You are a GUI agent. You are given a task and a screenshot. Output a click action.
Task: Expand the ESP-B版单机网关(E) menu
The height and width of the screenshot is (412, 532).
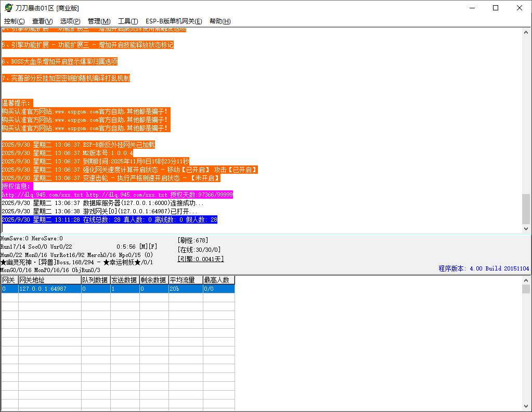pos(173,21)
